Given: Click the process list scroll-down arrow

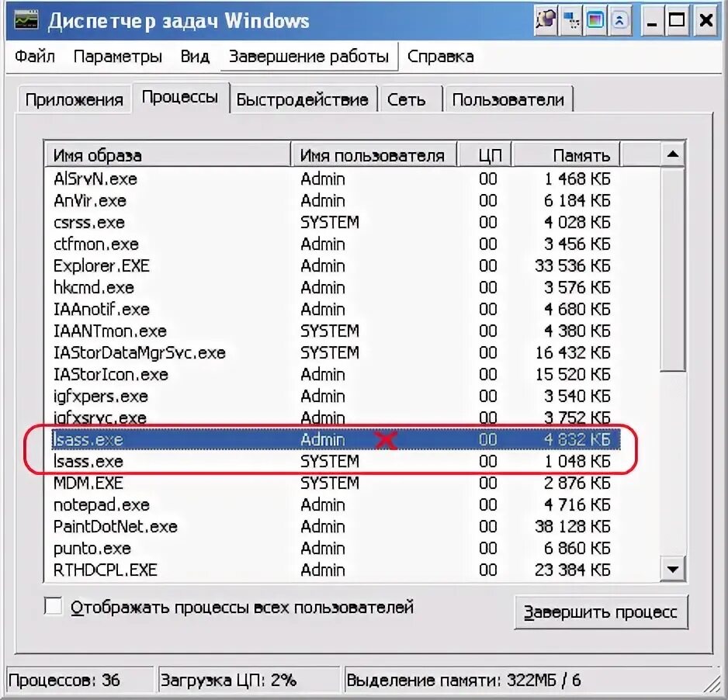Looking at the screenshot, I should 672,569.
